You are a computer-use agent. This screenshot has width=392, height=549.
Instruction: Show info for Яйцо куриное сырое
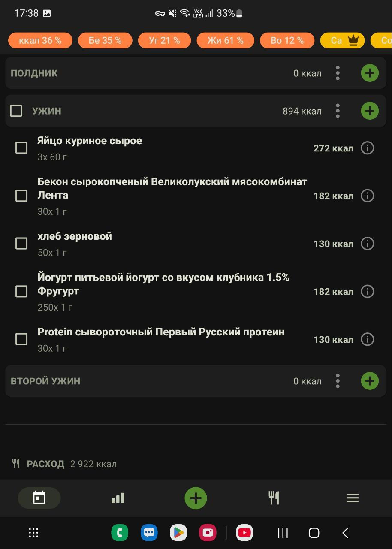point(367,148)
